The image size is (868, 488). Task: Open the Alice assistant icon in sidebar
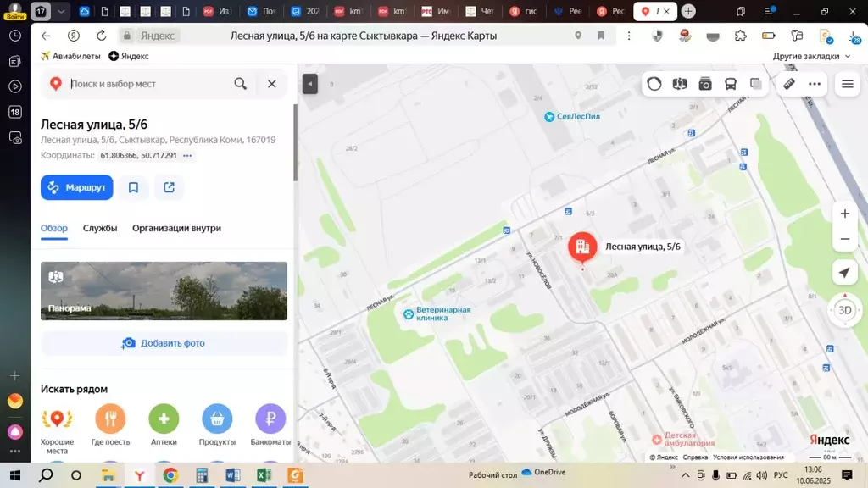click(x=15, y=431)
